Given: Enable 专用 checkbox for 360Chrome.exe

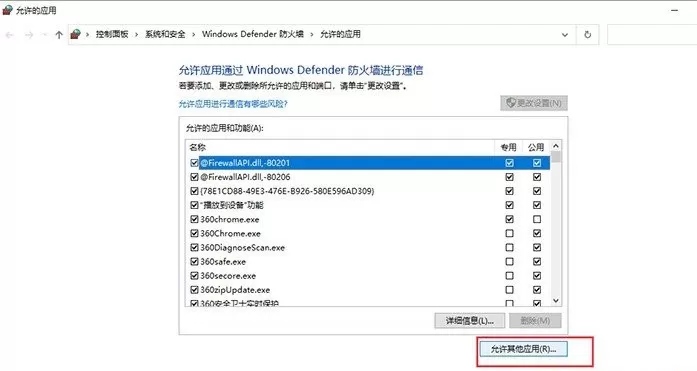Looking at the screenshot, I should [509, 233].
